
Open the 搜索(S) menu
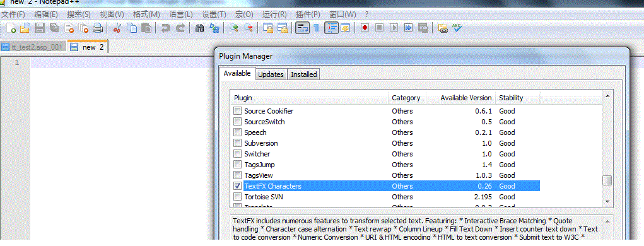[78, 14]
